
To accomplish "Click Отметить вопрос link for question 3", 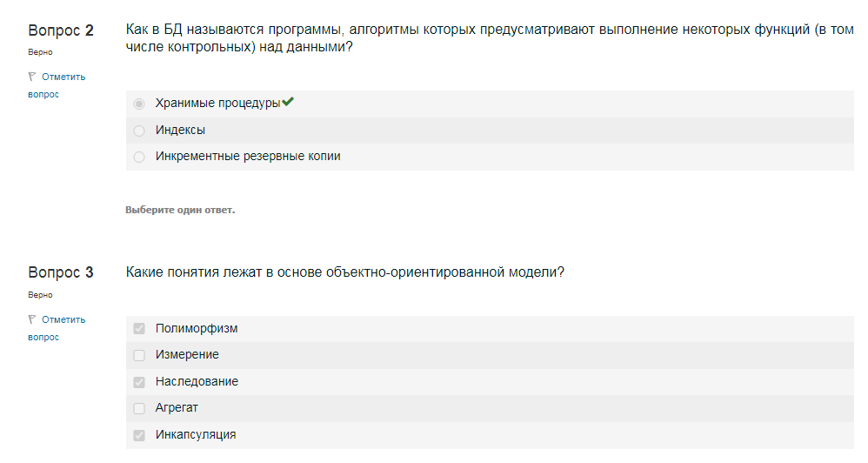I will coord(57,328).
